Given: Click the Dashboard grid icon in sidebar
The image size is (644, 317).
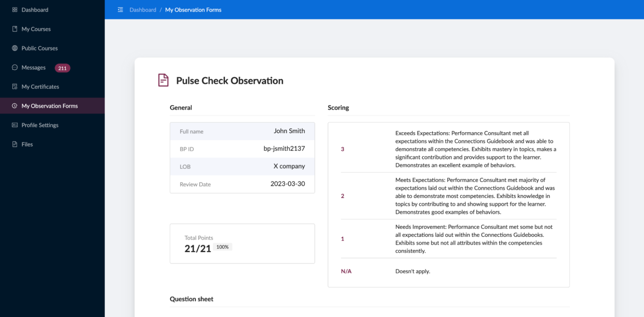Looking at the screenshot, I should tap(15, 10).
